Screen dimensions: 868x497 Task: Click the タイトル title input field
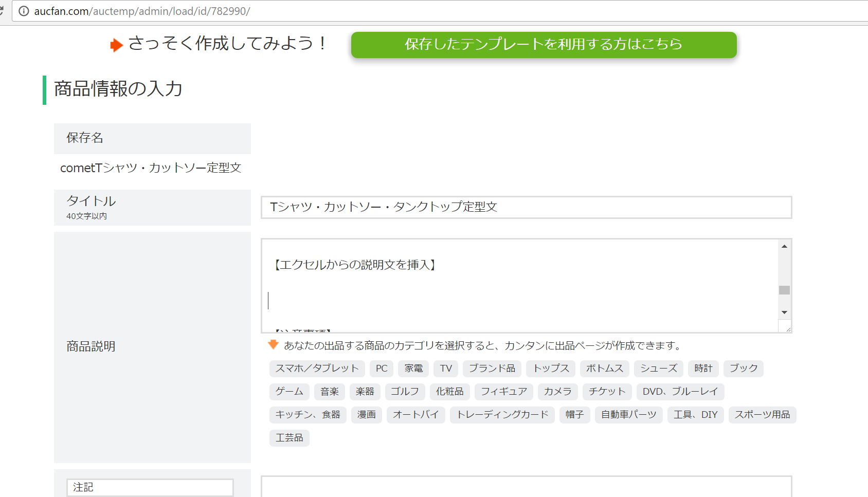coord(526,207)
